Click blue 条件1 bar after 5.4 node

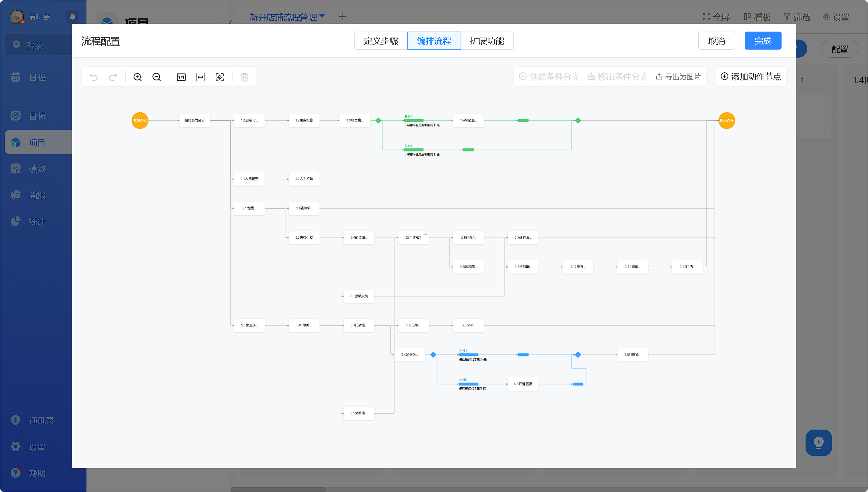coord(468,355)
